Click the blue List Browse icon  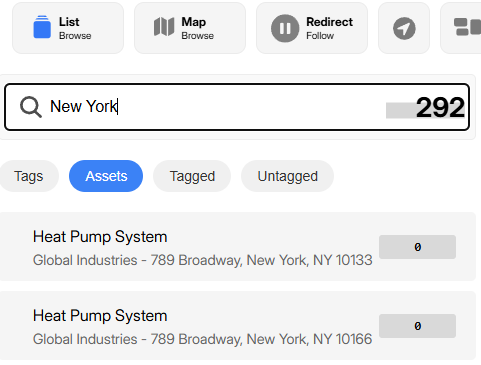click(42, 27)
